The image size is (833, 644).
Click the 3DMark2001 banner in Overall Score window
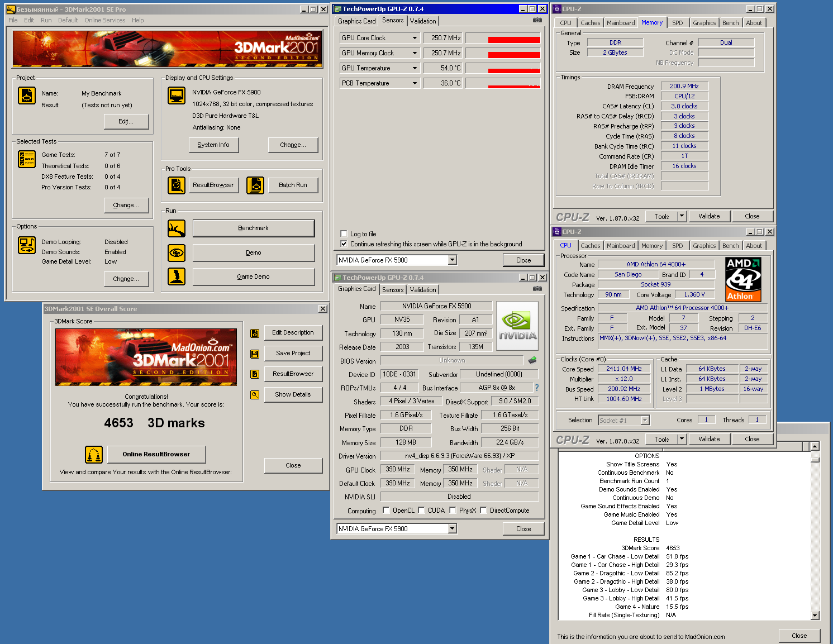[146, 357]
